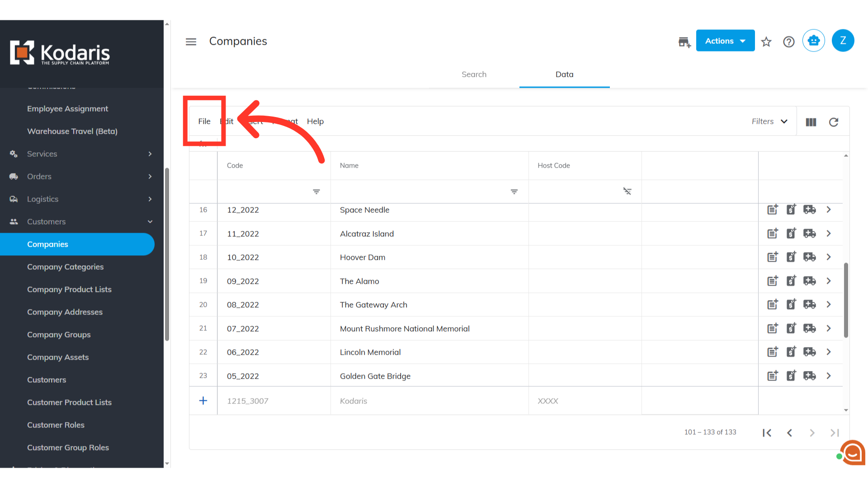
Task: Switch to the Search tab
Action: 474,75
